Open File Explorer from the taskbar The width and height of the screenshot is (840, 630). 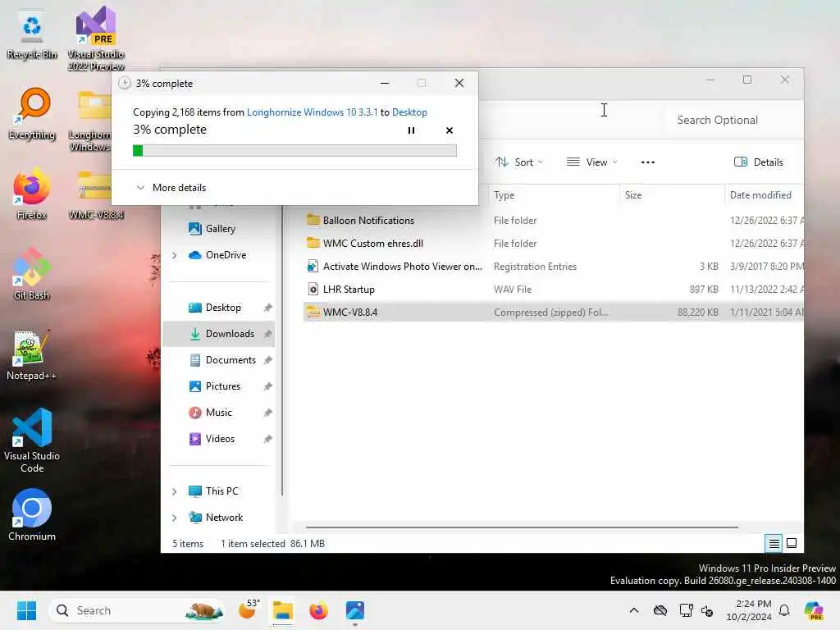click(x=283, y=610)
